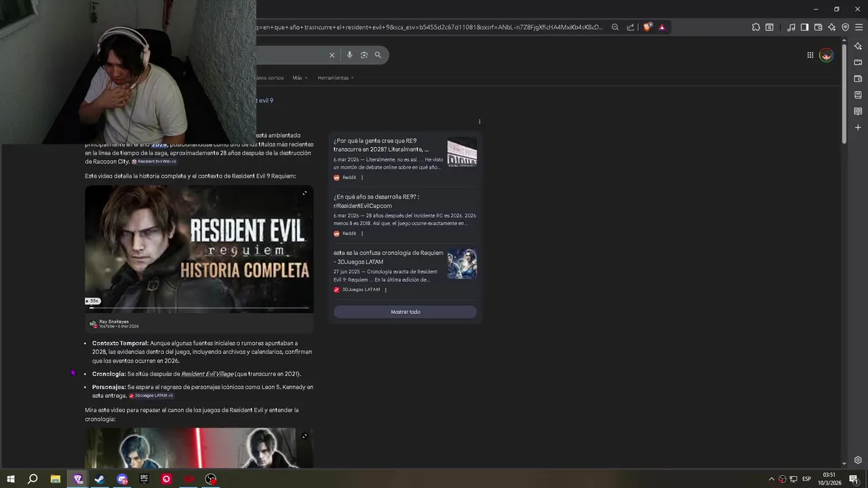This screenshot has width=868, height=488.
Task: Open options for 3DJuegos LATAM result
Action: pyautogui.click(x=386, y=290)
